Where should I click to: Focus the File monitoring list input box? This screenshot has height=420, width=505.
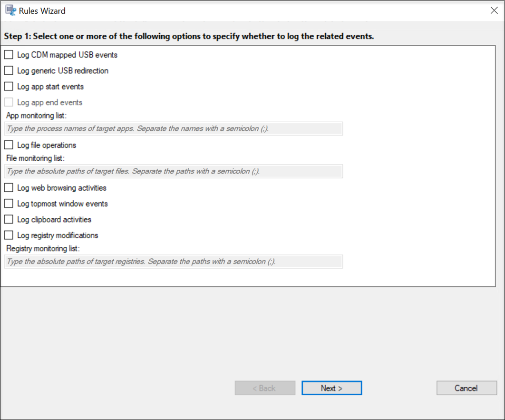pos(173,171)
